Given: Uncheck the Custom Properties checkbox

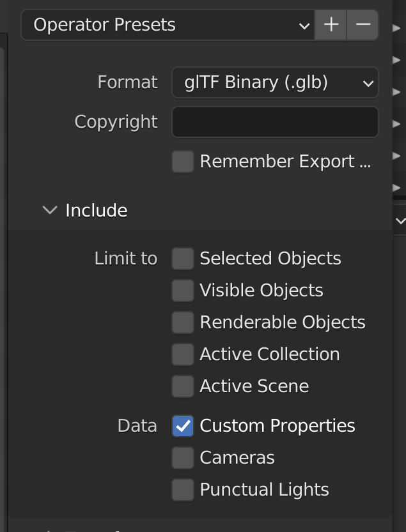Looking at the screenshot, I should [183, 426].
